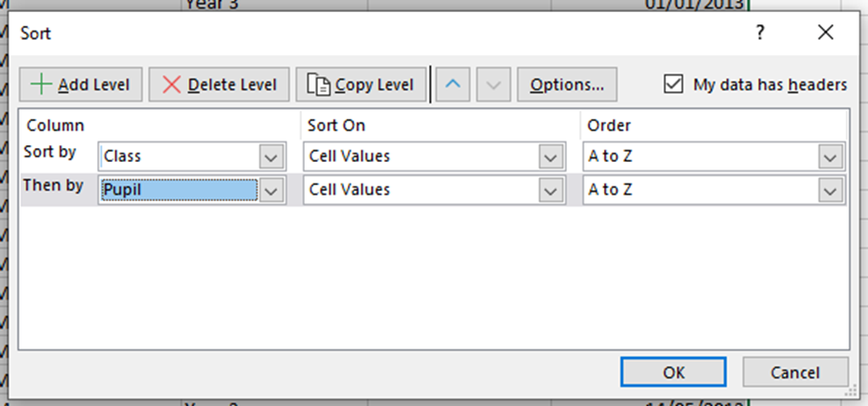Close the Sort dialog window
The width and height of the screenshot is (868, 406).
(825, 34)
